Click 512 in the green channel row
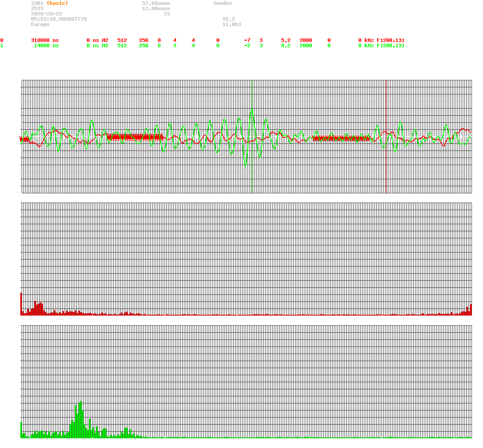The height and width of the screenshot is (448, 483). pos(122,45)
